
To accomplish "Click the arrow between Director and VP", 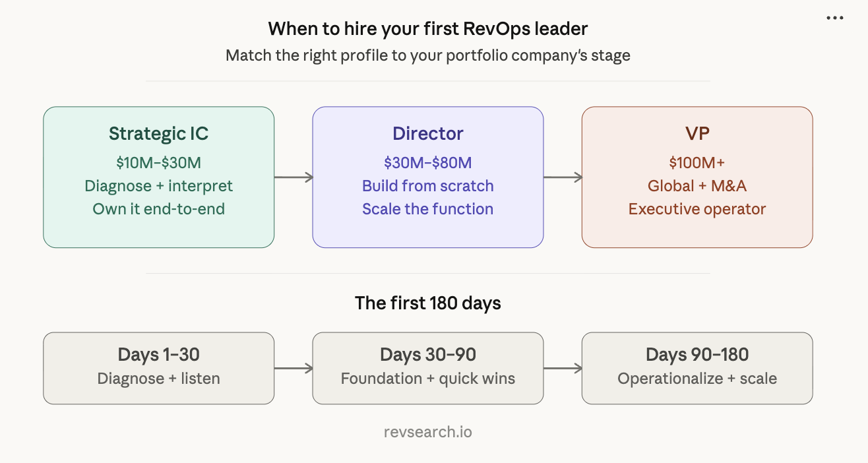I will coord(562,176).
